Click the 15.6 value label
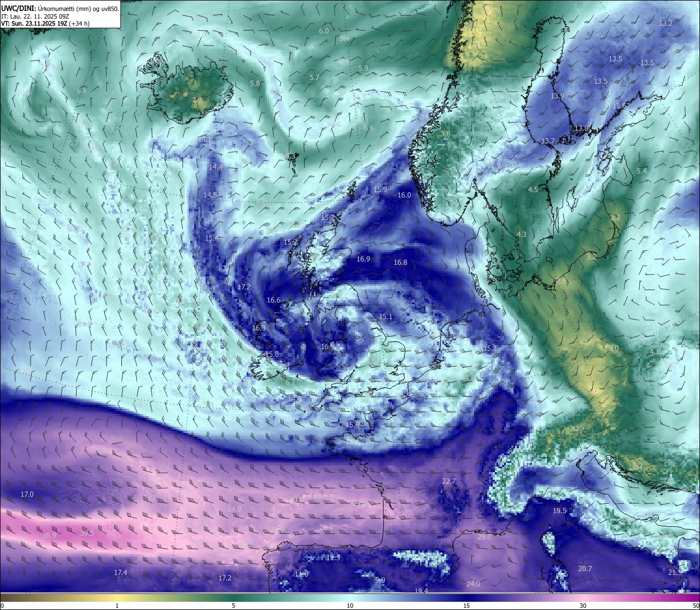Viewport: 700px width, 610px height. click(353, 425)
